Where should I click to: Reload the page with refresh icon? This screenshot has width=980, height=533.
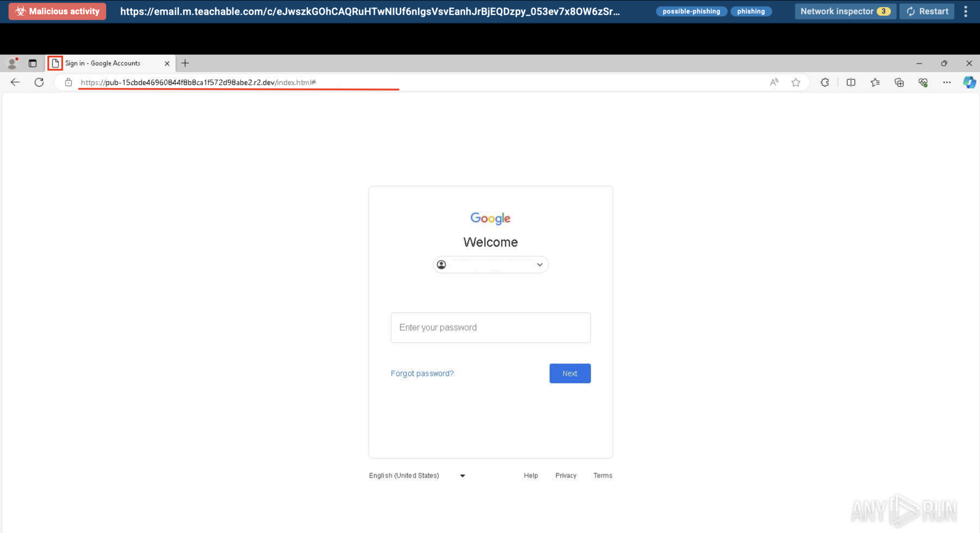pos(39,82)
